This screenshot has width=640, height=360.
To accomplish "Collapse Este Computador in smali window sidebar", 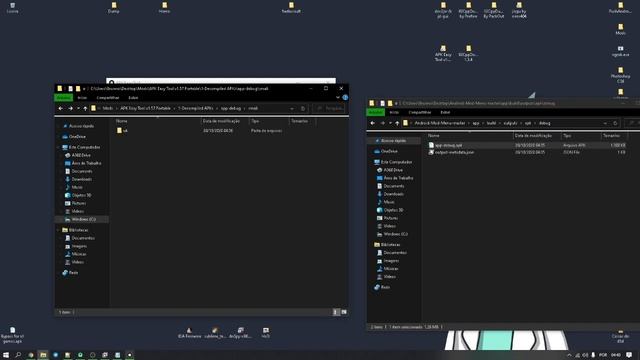I will pyautogui.click(x=58, y=147).
